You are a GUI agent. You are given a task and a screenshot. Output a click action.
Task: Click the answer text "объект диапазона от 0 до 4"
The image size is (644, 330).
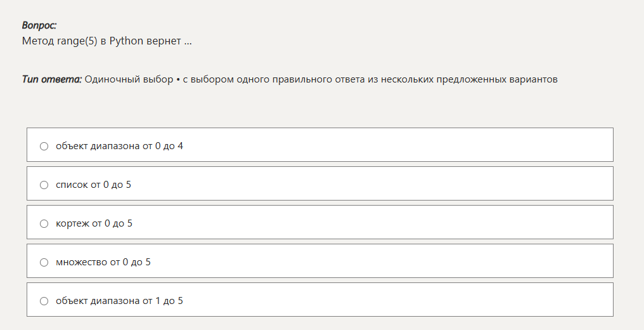pyautogui.click(x=119, y=146)
